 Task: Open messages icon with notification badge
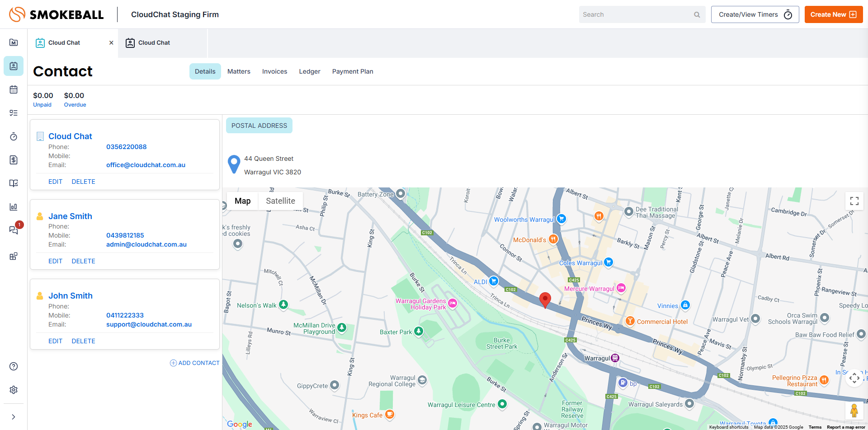[x=14, y=230]
